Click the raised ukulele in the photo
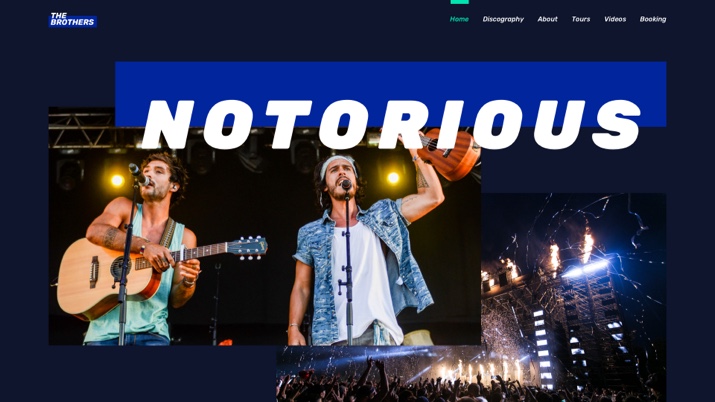The image size is (715, 402). [x=449, y=154]
